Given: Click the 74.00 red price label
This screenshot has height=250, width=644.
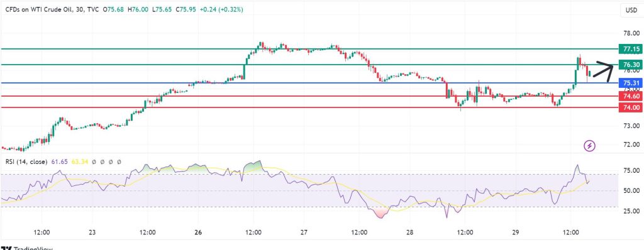Looking at the screenshot, I should point(631,107).
